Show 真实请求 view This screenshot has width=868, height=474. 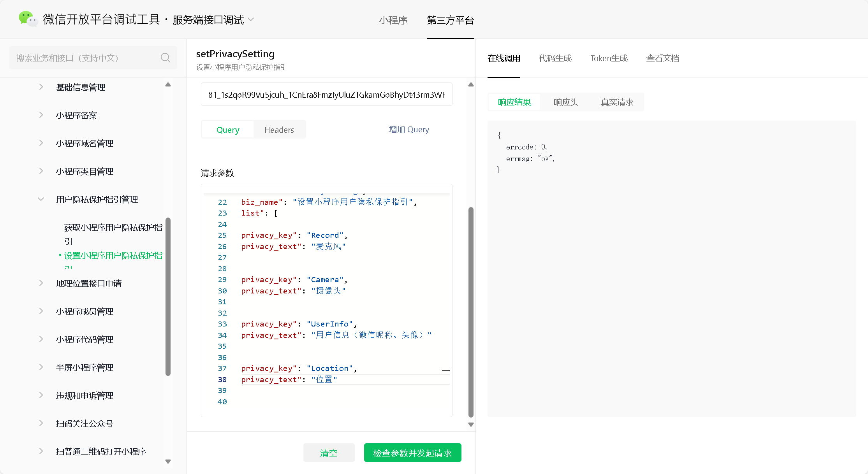pyautogui.click(x=617, y=102)
